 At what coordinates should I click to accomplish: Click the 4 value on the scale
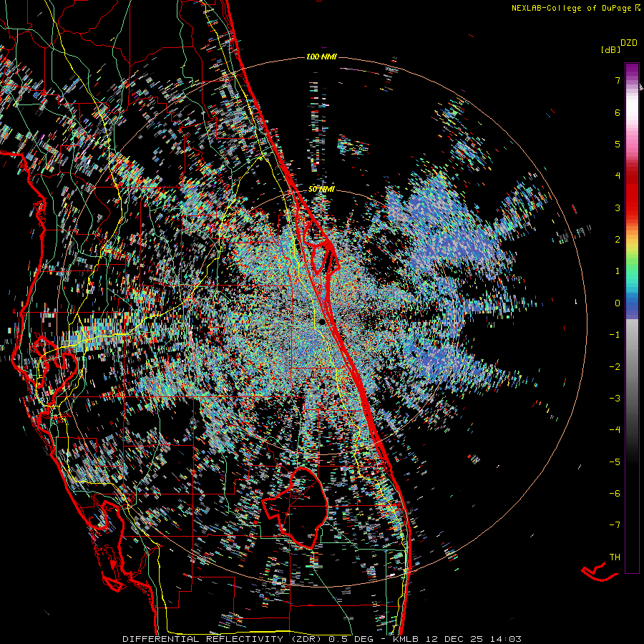click(618, 176)
